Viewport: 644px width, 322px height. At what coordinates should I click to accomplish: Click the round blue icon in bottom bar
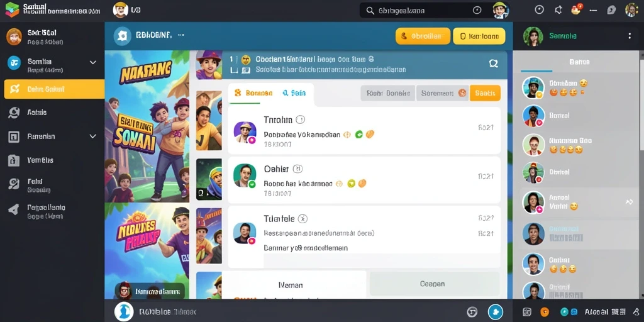[496, 311]
